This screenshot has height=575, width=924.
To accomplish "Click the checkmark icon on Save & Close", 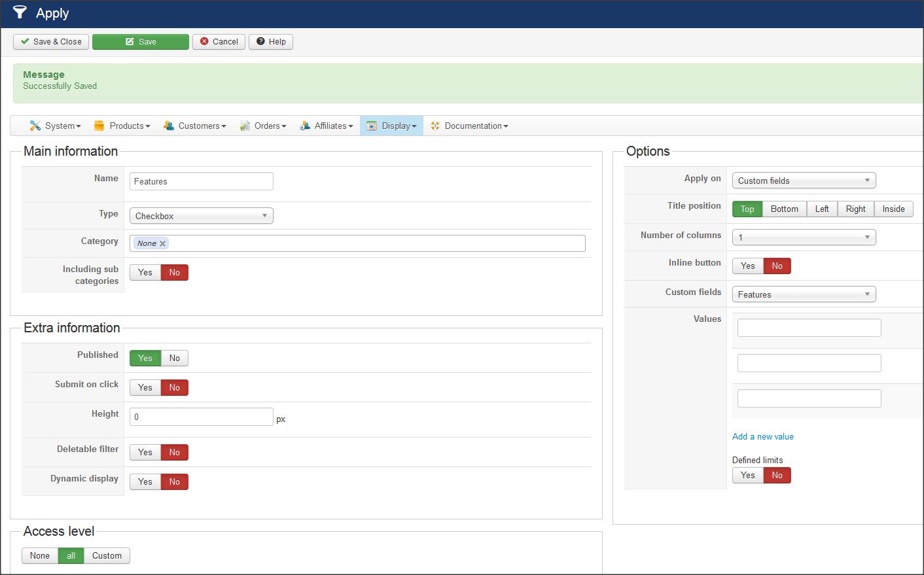I will [x=25, y=42].
